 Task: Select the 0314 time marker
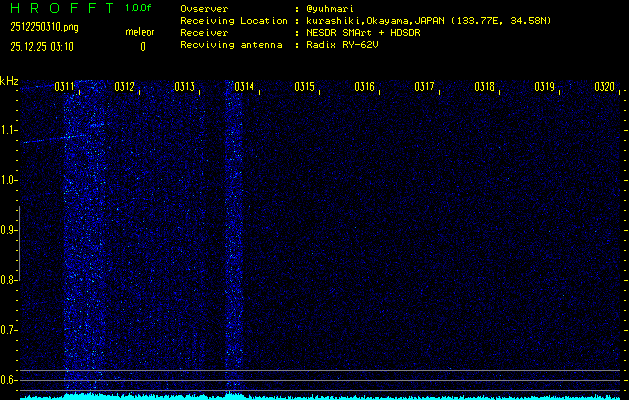pos(244,88)
